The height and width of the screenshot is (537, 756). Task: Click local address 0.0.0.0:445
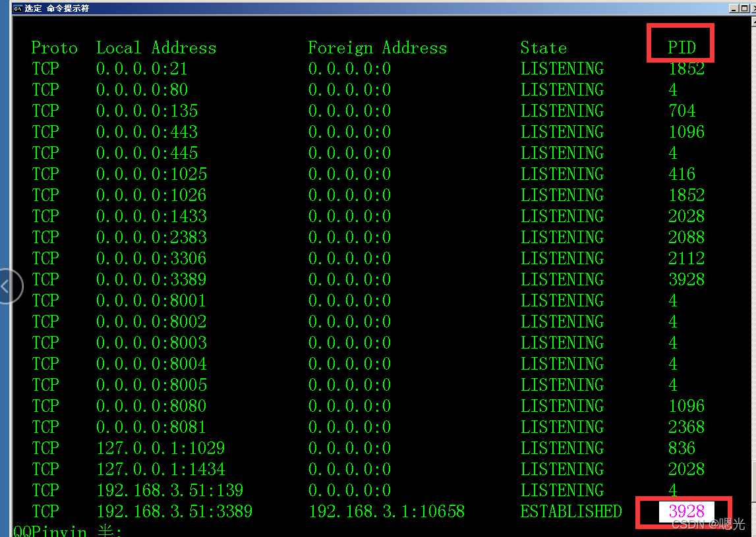[147, 153]
